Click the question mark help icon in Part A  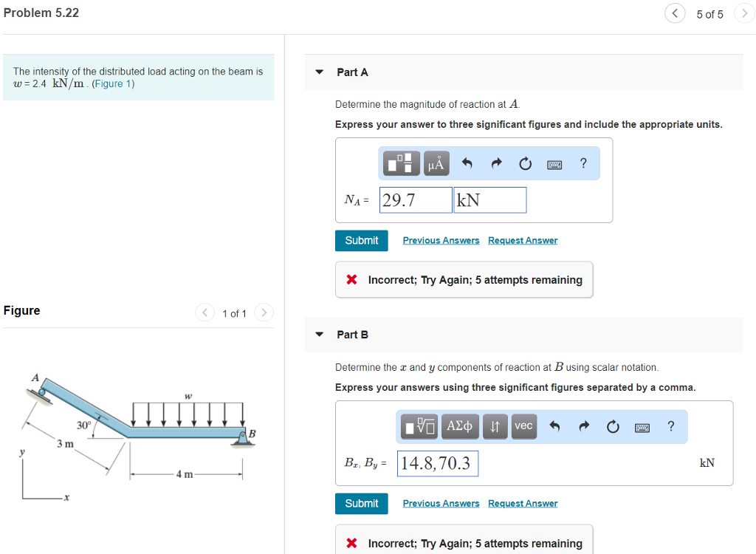[583, 163]
